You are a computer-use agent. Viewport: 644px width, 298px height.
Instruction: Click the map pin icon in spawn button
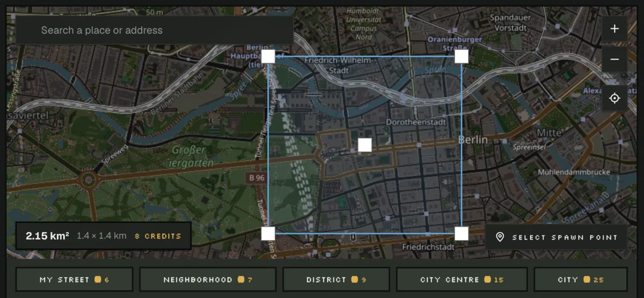(500, 237)
